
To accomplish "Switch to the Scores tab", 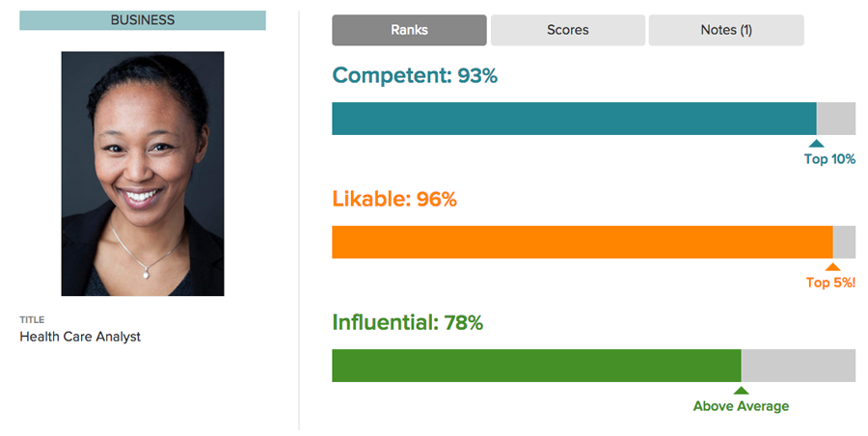I will [x=567, y=30].
